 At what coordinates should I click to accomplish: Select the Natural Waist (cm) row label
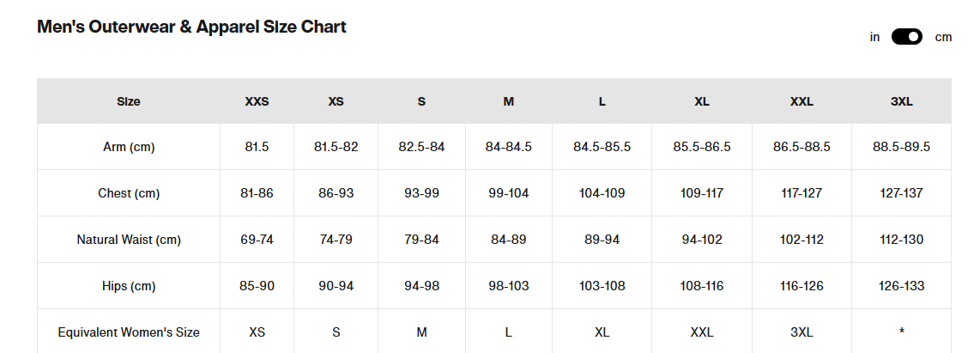(x=129, y=240)
